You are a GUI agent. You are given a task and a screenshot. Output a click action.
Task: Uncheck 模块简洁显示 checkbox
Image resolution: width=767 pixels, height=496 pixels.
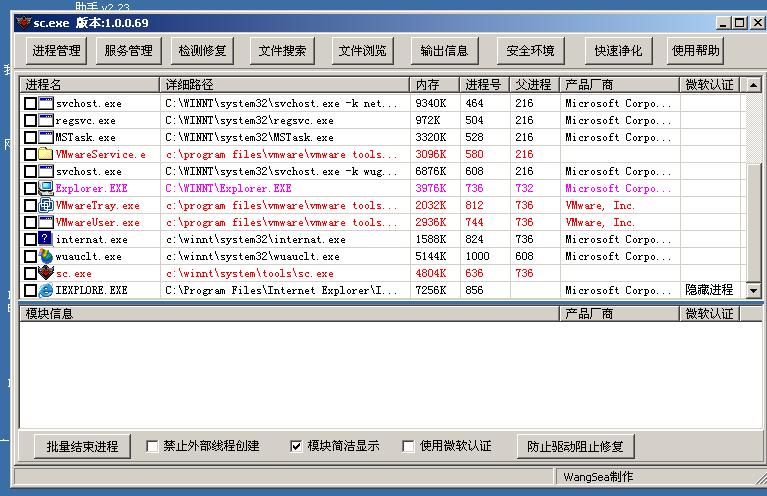(x=296, y=446)
